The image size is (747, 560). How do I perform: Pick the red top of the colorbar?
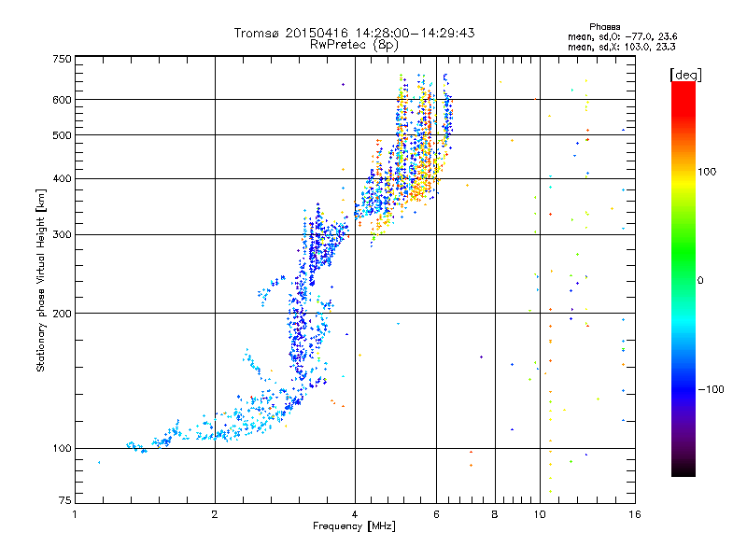(x=683, y=87)
